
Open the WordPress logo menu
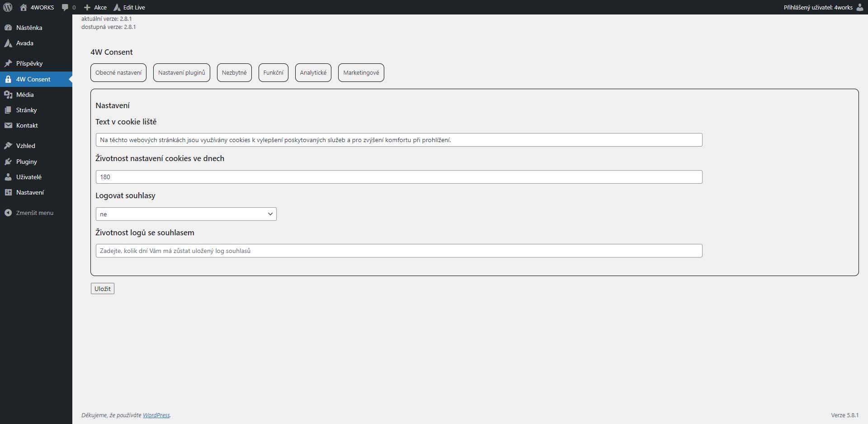8,7
